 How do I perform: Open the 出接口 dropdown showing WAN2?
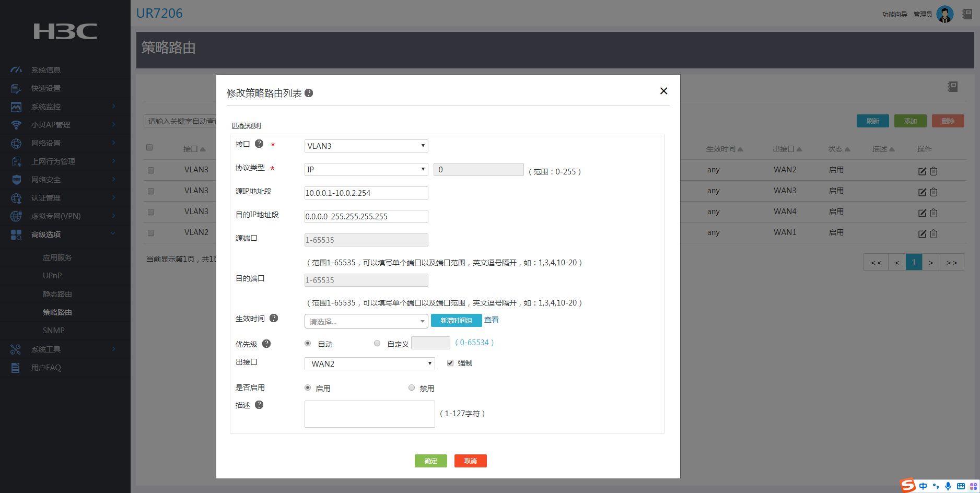point(370,363)
